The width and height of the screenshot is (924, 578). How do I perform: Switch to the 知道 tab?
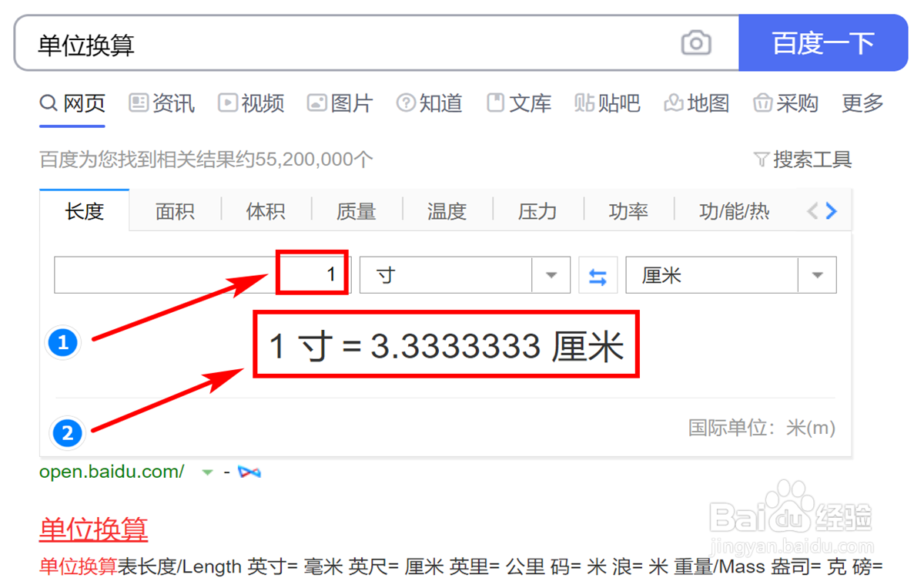(x=429, y=103)
